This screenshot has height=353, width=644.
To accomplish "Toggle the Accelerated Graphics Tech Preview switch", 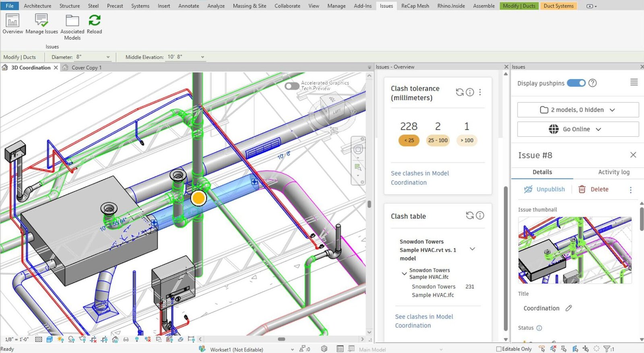I will click(x=292, y=86).
